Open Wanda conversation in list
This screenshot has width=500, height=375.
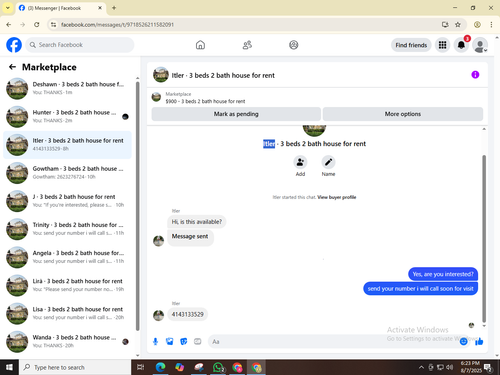coord(68,341)
